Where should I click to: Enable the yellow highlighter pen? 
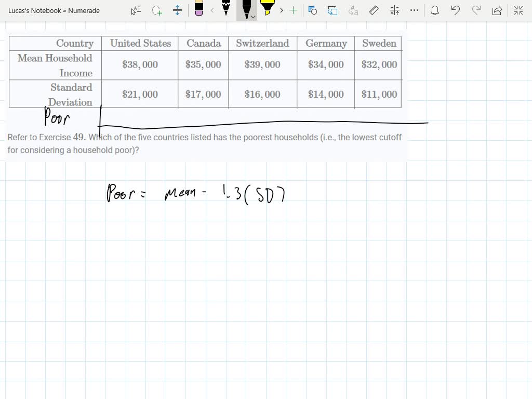coord(267,10)
